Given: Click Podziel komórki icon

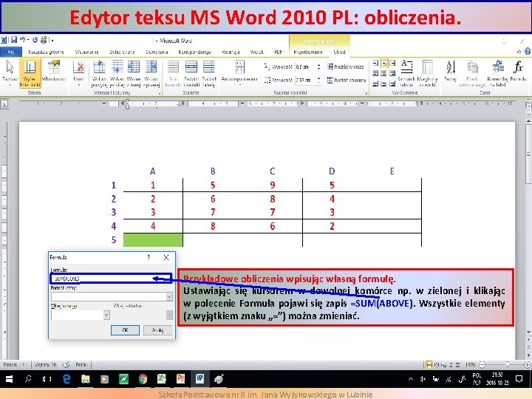Looking at the screenshot, I should (x=191, y=66).
